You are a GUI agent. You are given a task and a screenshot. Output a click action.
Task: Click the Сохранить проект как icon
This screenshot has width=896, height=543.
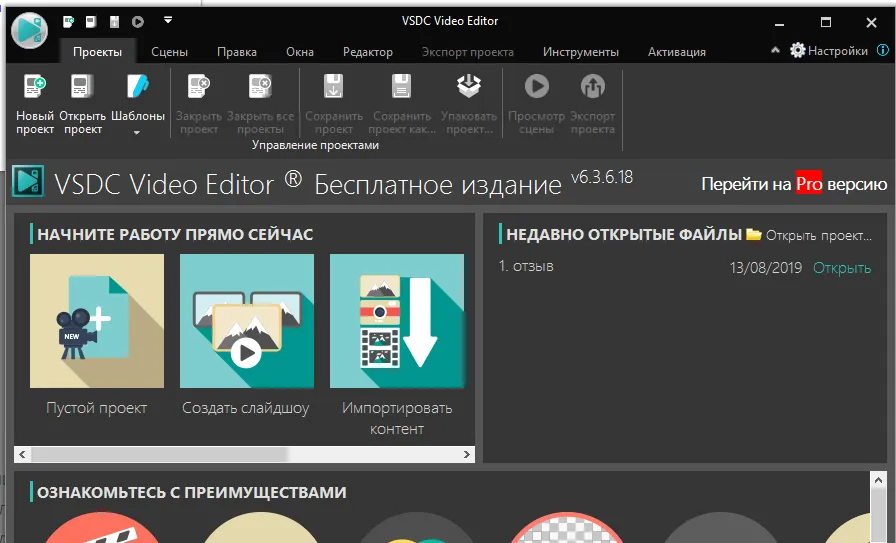(x=402, y=87)
